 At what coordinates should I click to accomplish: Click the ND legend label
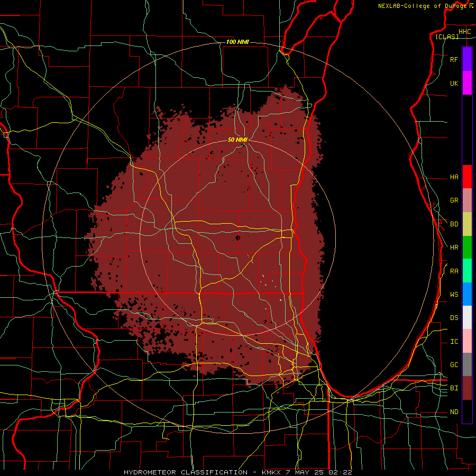(454, 412)
